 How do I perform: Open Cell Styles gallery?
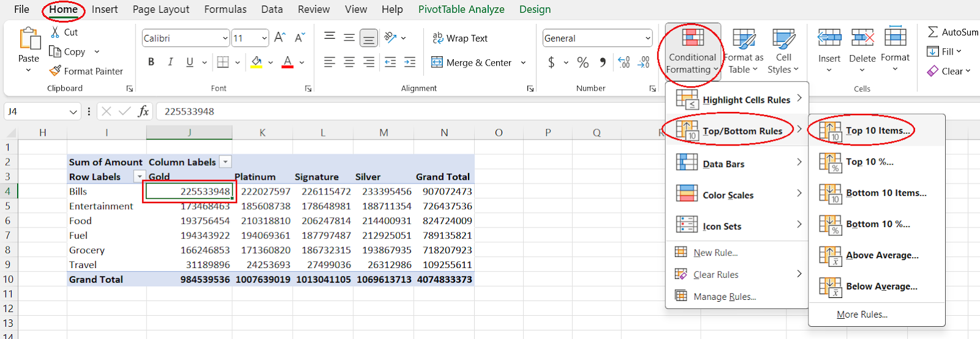click(x=783, y=51)
